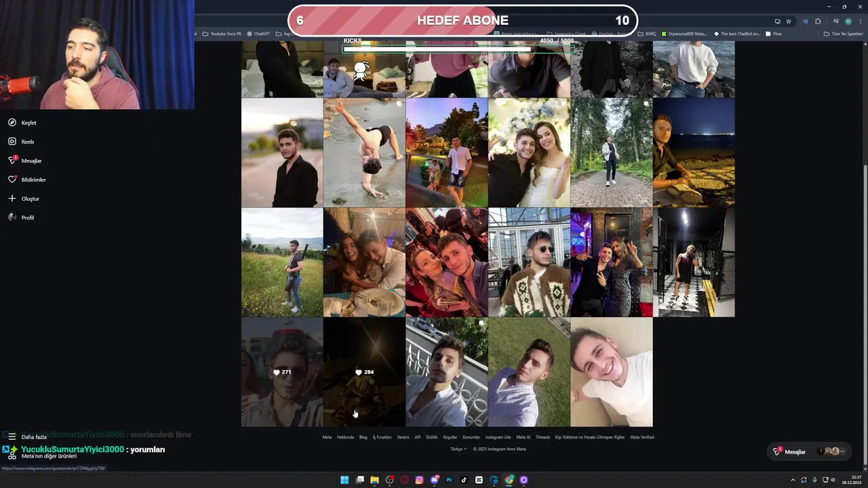Open Türkçe language dropdown in footer
Viewport: 868px width, 488px height.
pyautogui.click(x=459, y=449)
